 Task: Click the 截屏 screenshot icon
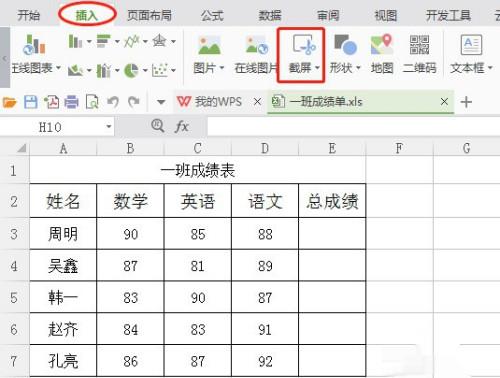click(x=304, y=45)
